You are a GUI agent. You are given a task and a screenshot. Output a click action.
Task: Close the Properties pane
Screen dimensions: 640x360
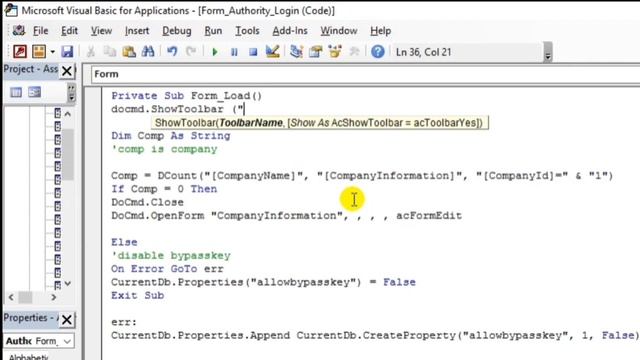pyautogui.click(x=67, y=320)
